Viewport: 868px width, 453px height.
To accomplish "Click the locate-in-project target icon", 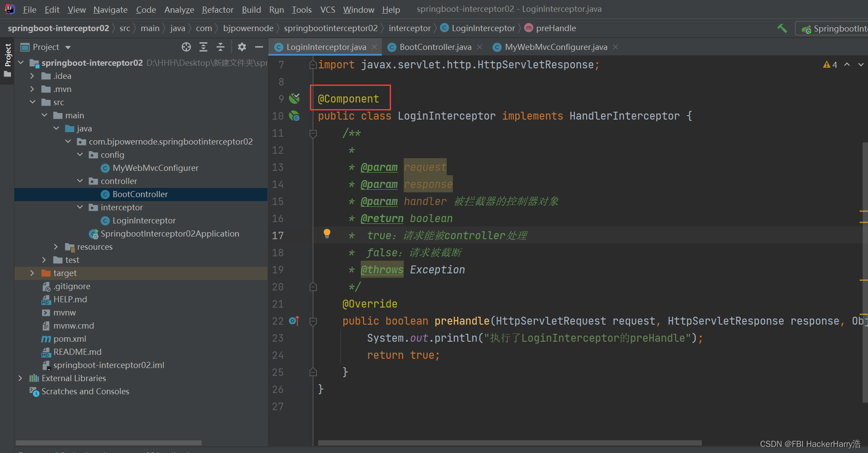I will click(186, 47).
